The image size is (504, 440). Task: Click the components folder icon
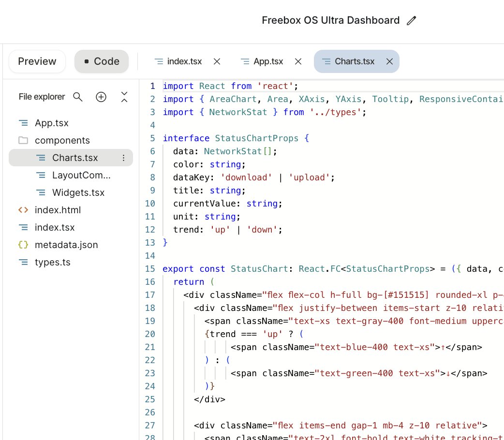tap(23, 140)
